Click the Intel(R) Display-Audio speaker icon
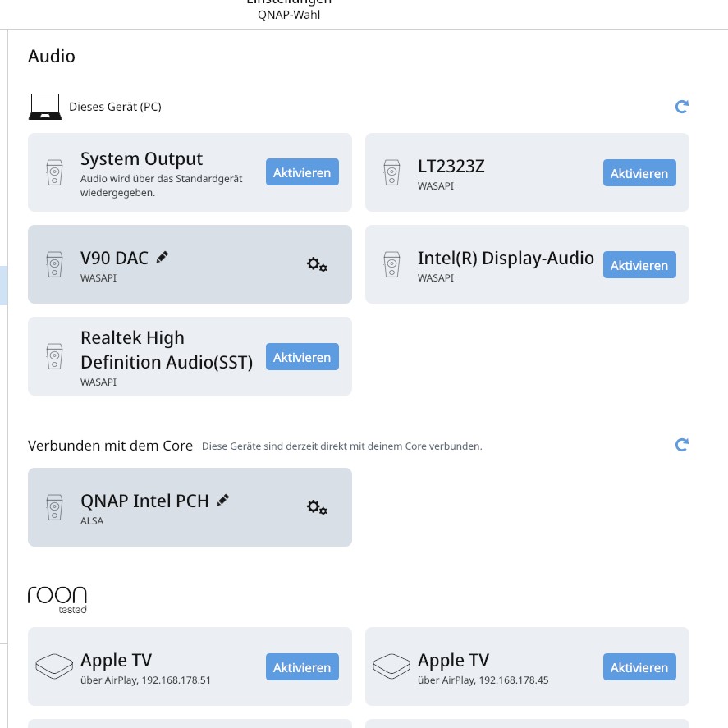The height and width of the screenshot is (728, 728). 391,264
